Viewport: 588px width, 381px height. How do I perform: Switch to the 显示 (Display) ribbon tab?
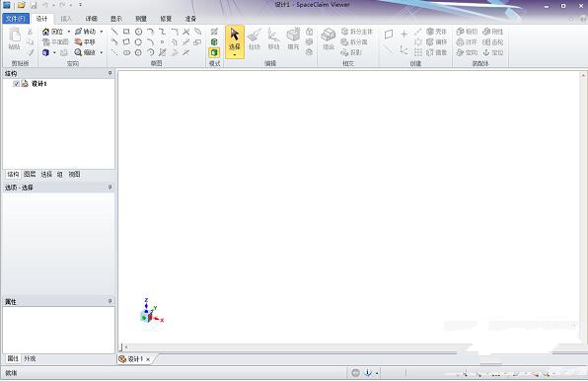click(115, 19)
